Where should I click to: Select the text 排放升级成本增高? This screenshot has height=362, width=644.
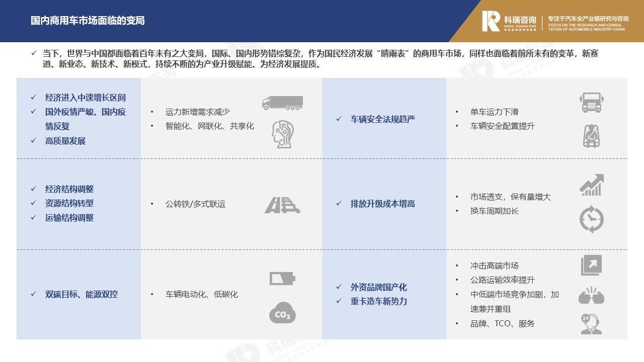(x=383, y=204)
